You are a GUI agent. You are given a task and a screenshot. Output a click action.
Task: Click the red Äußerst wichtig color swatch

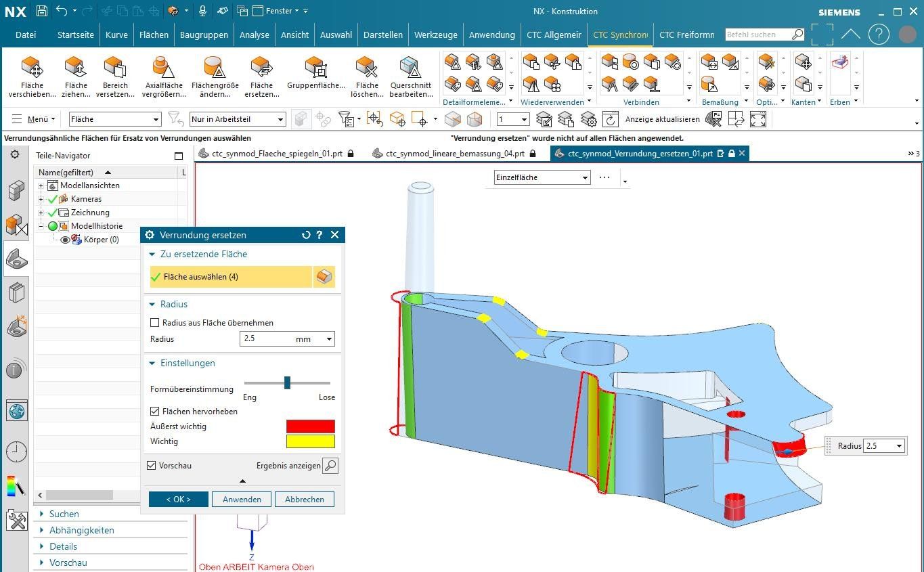click(310, 426)
